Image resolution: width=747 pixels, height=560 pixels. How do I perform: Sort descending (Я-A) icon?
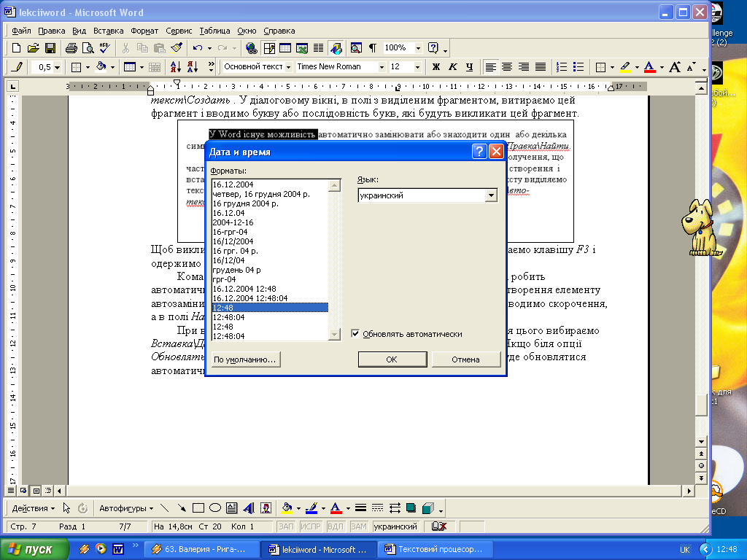(193, 66)
